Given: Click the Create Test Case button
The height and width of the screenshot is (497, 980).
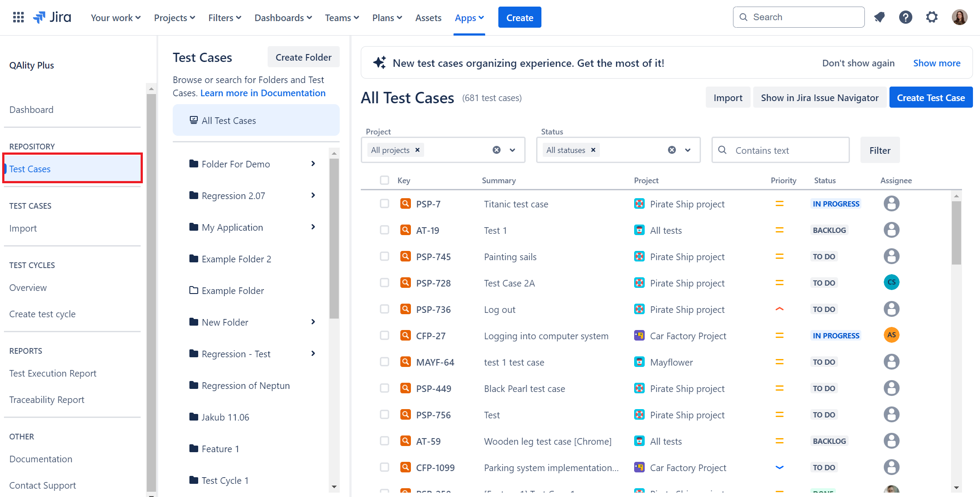Looking at the screenshot, I should (931, 98).
